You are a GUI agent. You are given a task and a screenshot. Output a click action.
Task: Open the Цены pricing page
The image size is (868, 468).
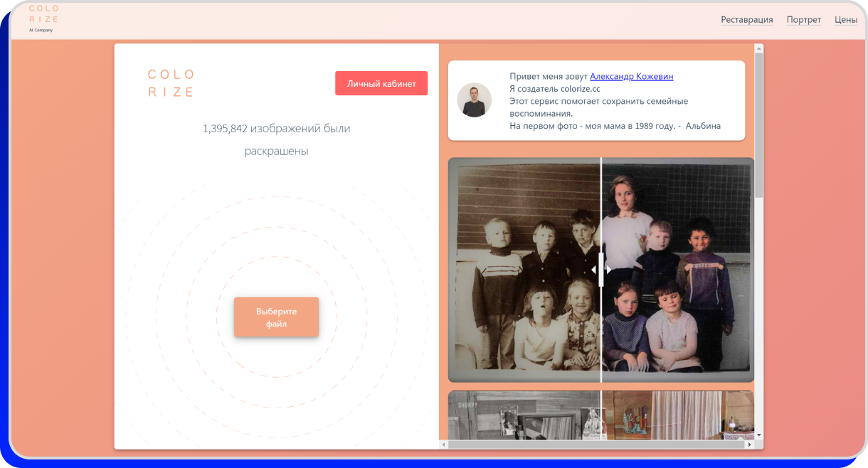pos(846,20)
